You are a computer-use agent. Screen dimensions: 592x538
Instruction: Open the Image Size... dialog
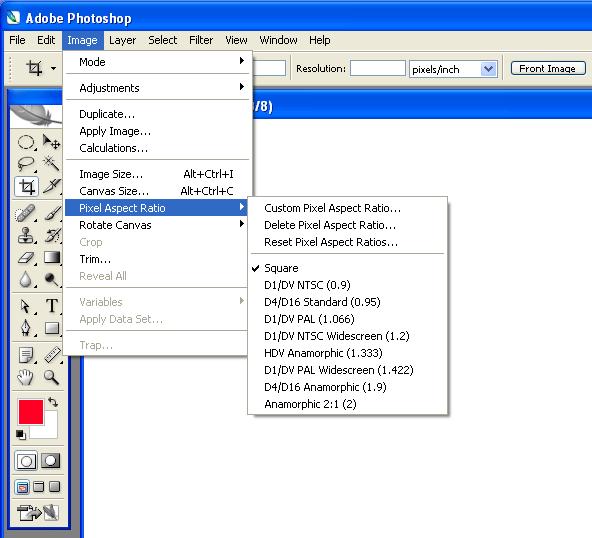tap(157, 174)
